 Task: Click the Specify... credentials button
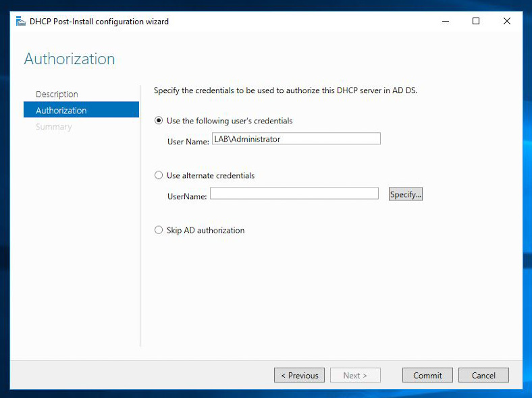coord(406,194)
